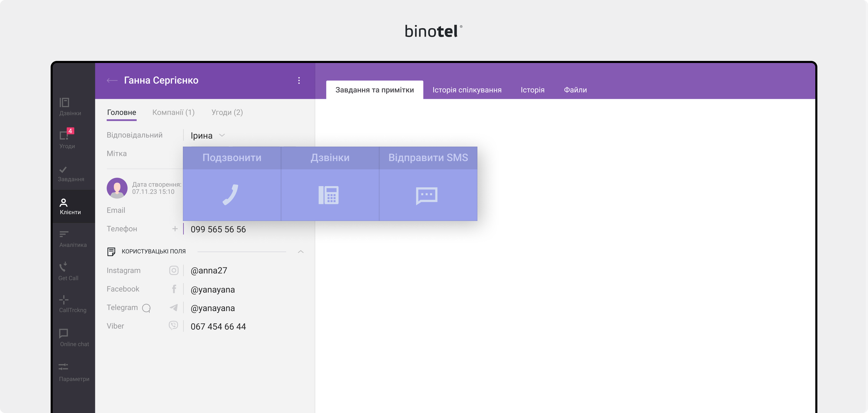868x413 pixels.
Task: Click the Мітка field label
Action: coord(117,154)
